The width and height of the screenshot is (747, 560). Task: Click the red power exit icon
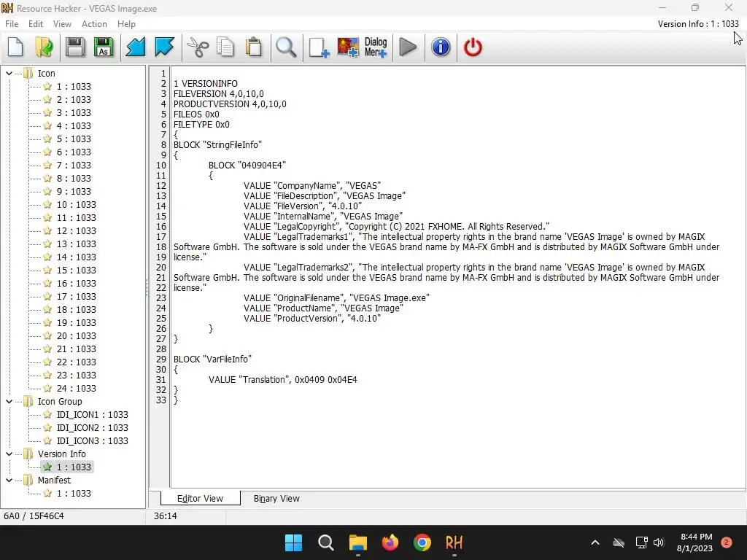coord(473,47)
